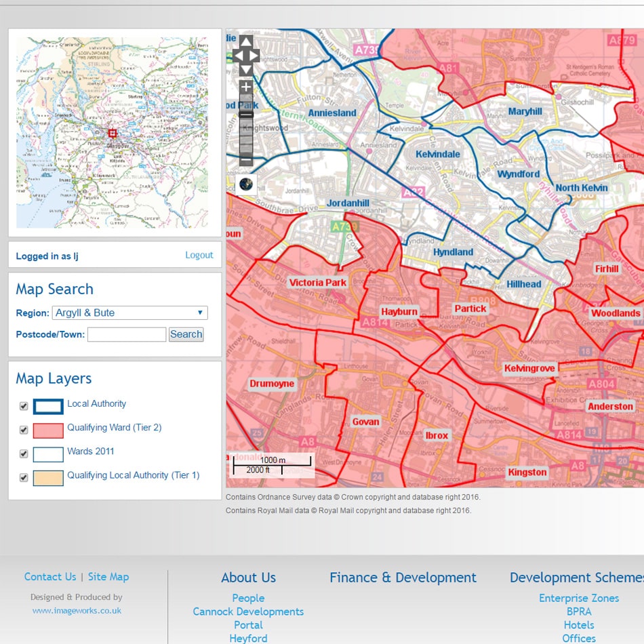Toggle the Wards 2011 layer checkbox
Viewport: 644px width, 644px height.
pyautogui.click(x=24, y=454)
